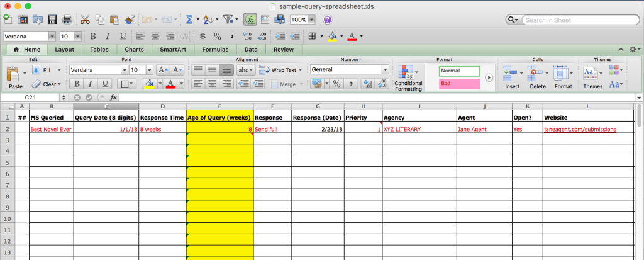Click the AutoSum sigma icon
The width and height of the screenshot is (644, 260).
point(189,20)
